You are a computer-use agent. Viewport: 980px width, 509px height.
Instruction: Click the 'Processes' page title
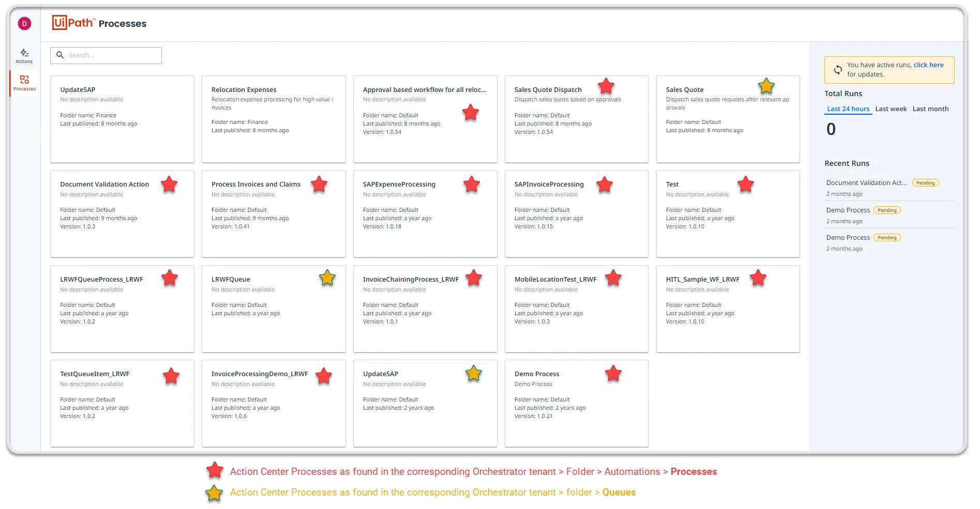(x=123, y=24)
